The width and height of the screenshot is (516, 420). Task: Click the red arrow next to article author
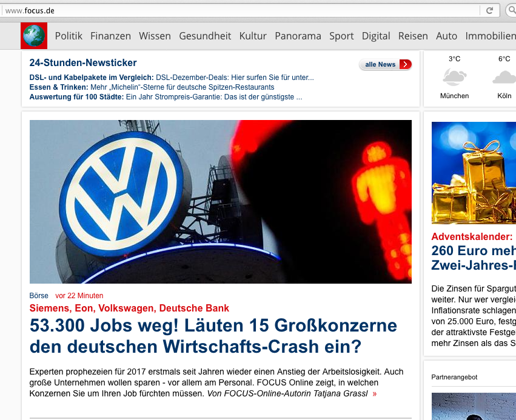click(375, 394)
